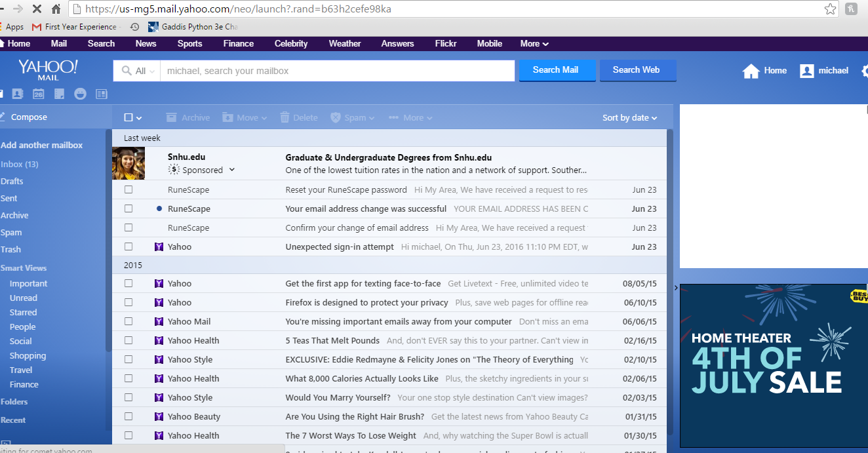Open Finance in Yahoo navigation bar

point(239,43)
